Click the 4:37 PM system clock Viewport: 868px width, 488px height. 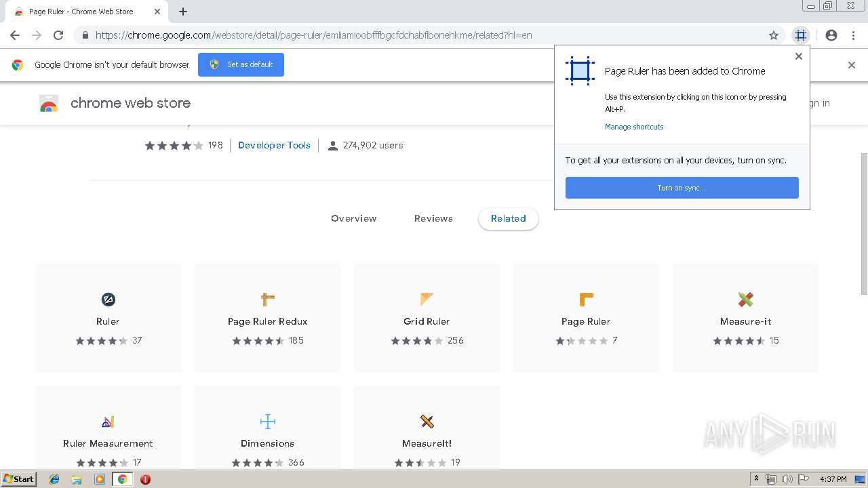[x=833, y=479]
